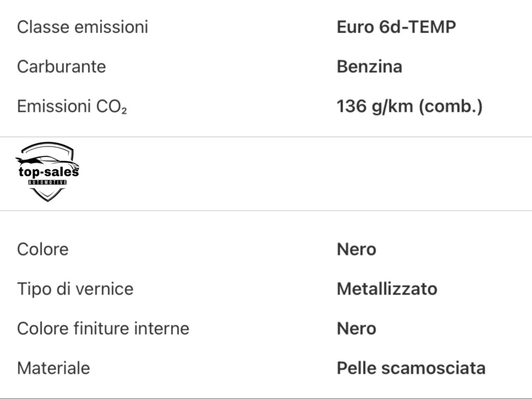
Task: Click the Nero value beside Colore
Action: 357,249
